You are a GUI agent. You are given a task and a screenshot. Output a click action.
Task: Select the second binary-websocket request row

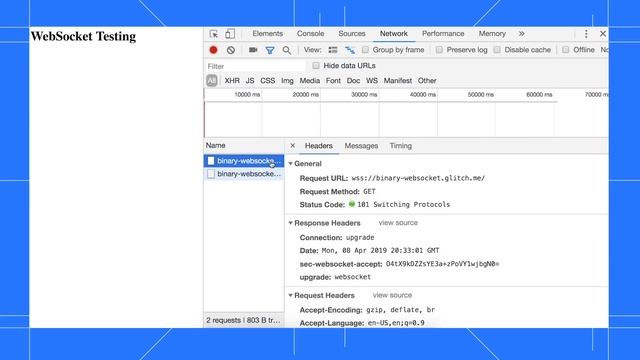[244, 174]
